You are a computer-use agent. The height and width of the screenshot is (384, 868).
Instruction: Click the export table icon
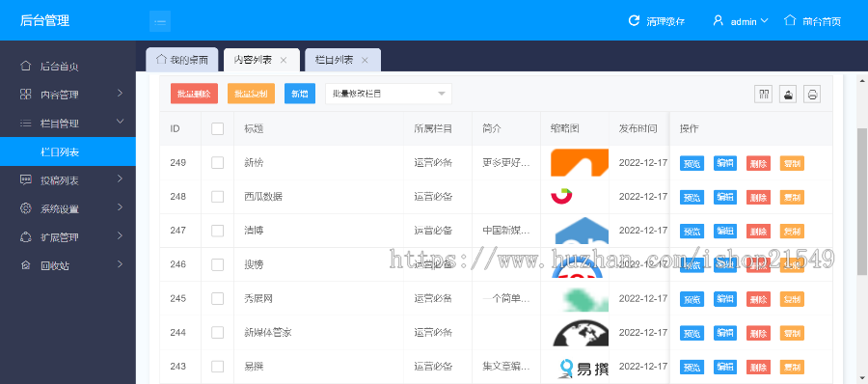point(788,95)
